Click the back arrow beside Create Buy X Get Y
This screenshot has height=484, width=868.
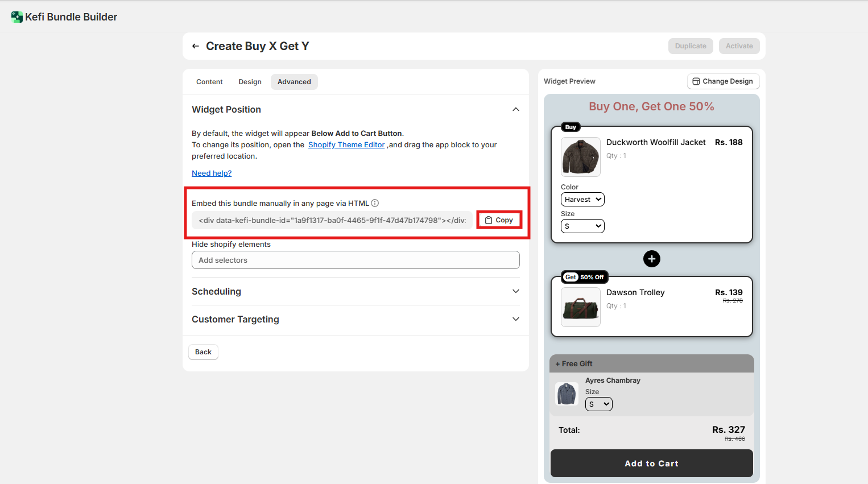click(196, 46)
